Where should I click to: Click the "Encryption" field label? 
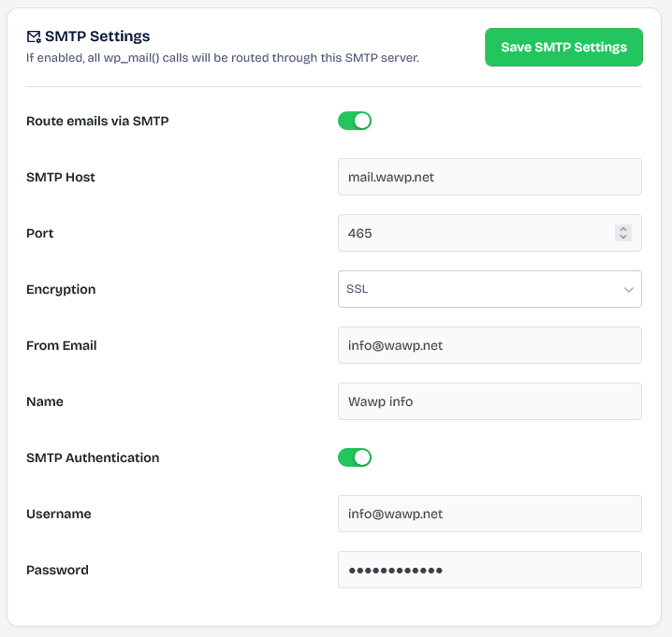(61, 289)
